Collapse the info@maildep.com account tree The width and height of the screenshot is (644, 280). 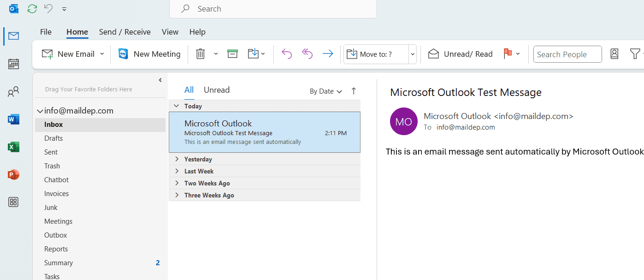coord(40,111)
